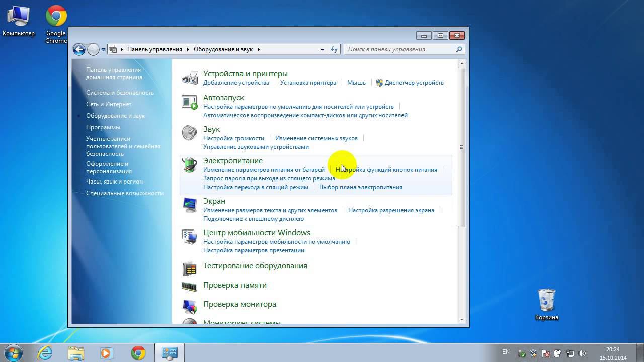
Task: Open Подключение к внешнему дисплею link
Action: tap(254, 219)
